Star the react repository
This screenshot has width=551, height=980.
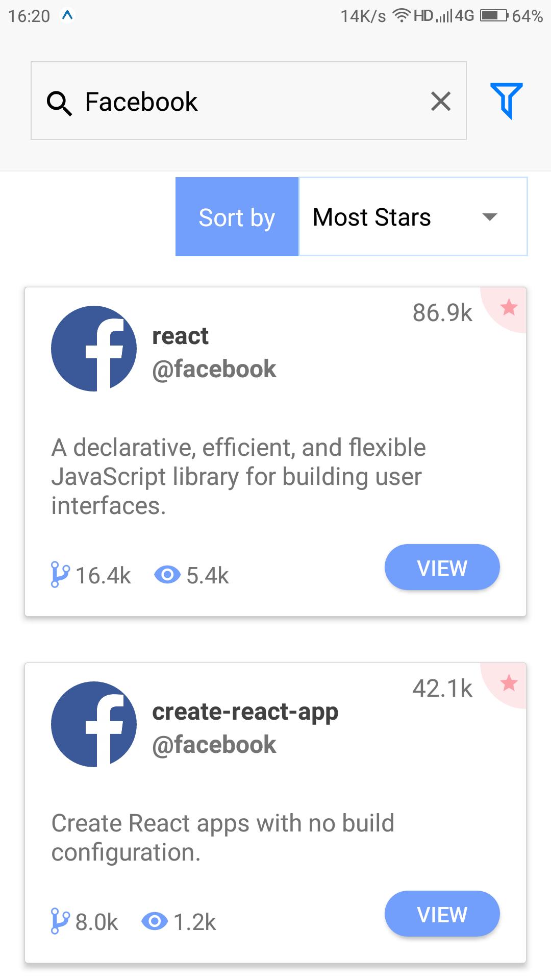pos(509,308)
